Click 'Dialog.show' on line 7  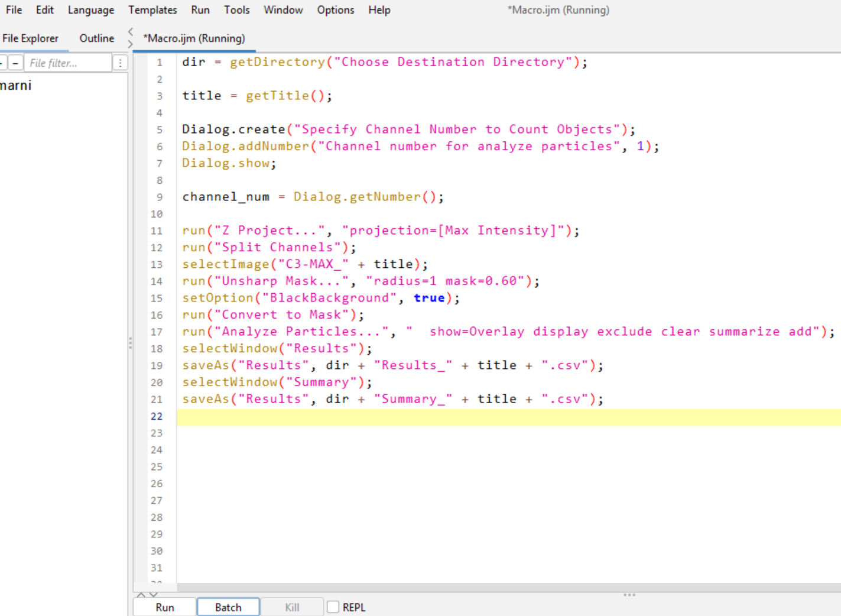[x=226, y=163]
